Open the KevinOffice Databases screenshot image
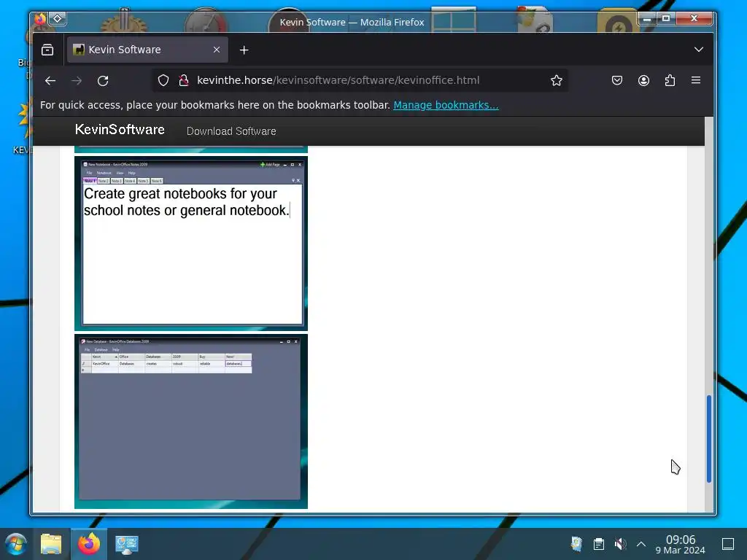Viewport: 747px width, 560px height. pyautogui.click(x=191, y=421)
